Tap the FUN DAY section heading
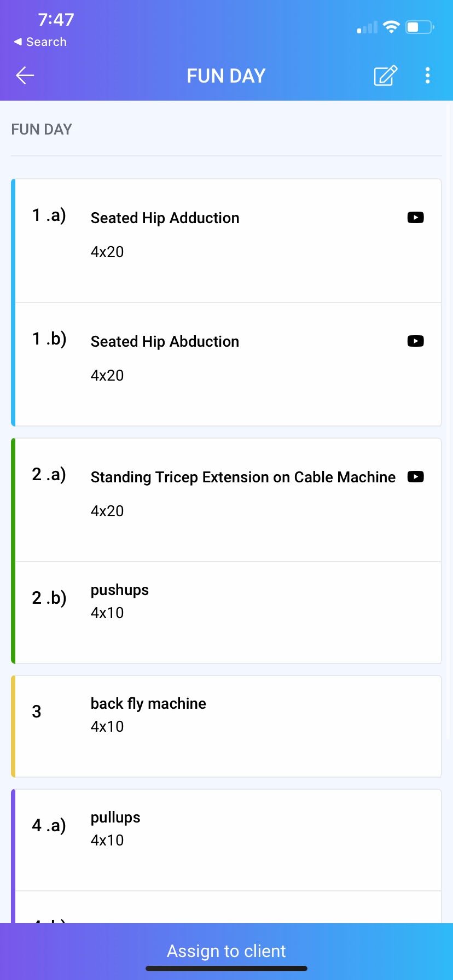Image resolution: width=453 pixels, height=980 pixels. point(42,130)
